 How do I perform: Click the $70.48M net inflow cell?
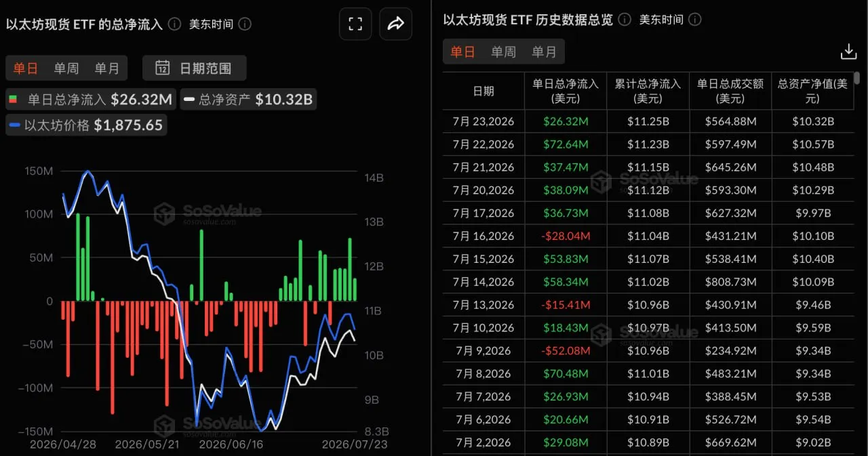[x=566, y=374]
